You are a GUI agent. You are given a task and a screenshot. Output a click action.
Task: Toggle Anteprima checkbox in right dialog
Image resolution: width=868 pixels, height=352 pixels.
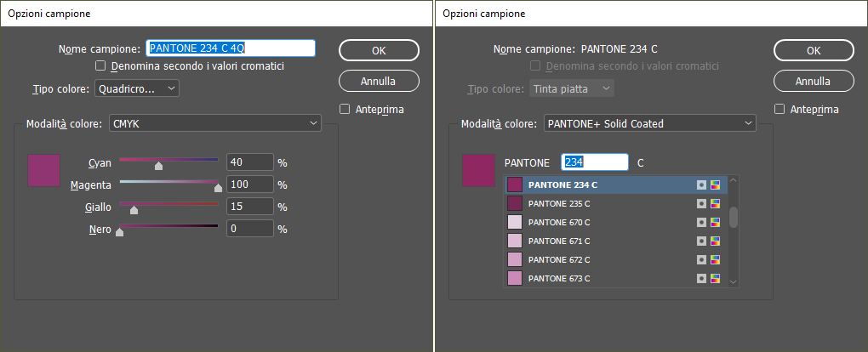pyautogui.click(x=780, y=109)
